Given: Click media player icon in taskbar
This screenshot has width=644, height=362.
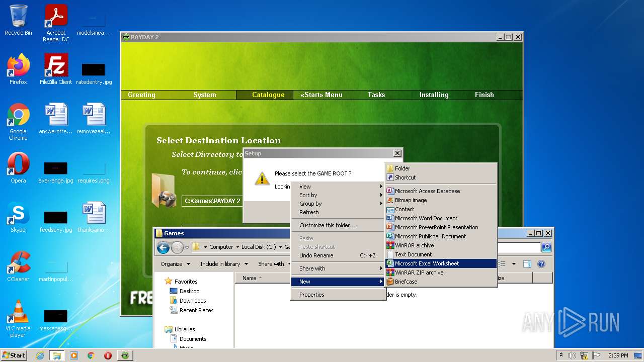Looking at the screenshot, I should (x=74, y=355).
